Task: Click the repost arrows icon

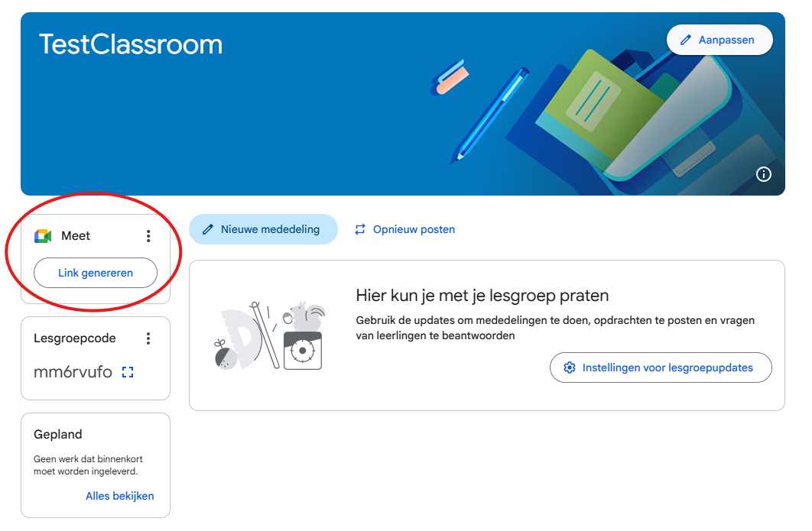Action: point(360,229)
